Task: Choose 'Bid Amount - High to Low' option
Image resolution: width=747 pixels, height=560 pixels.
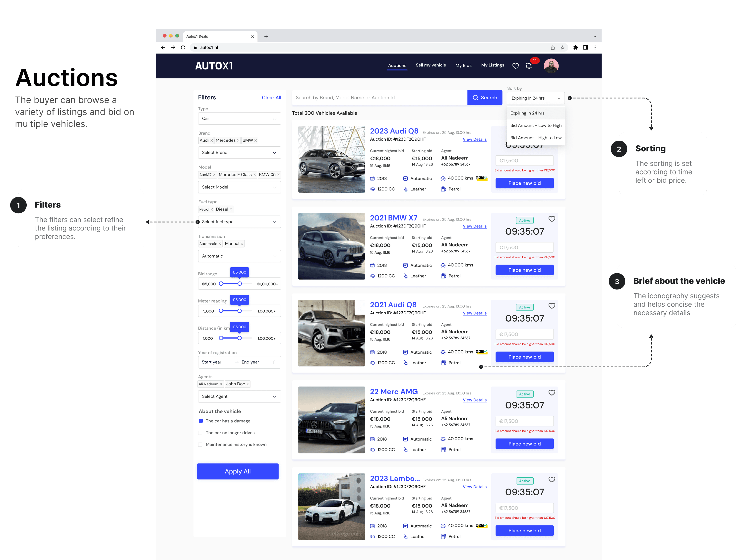Action: click(536, 138)
